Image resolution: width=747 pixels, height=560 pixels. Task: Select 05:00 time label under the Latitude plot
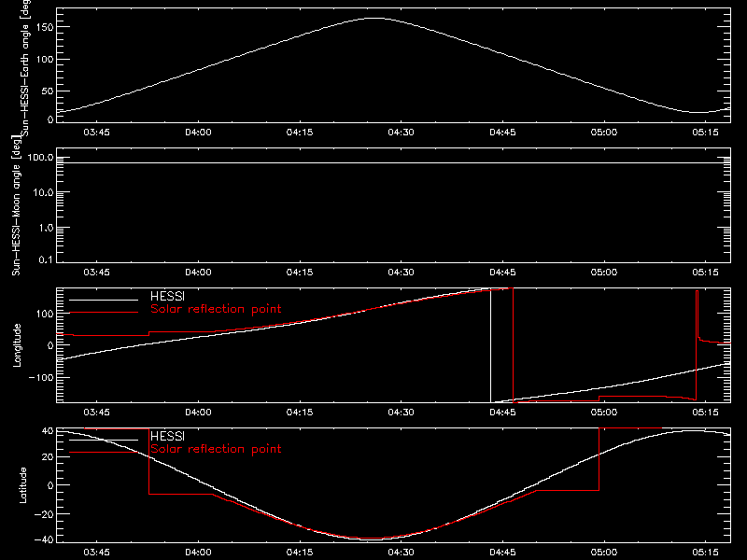pyautogui.click(x=603, y=553)
